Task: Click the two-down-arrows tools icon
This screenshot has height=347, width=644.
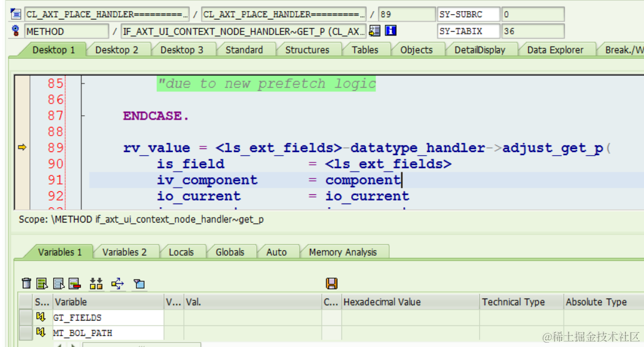Action: pyautogui.click(x=96, y=283)
